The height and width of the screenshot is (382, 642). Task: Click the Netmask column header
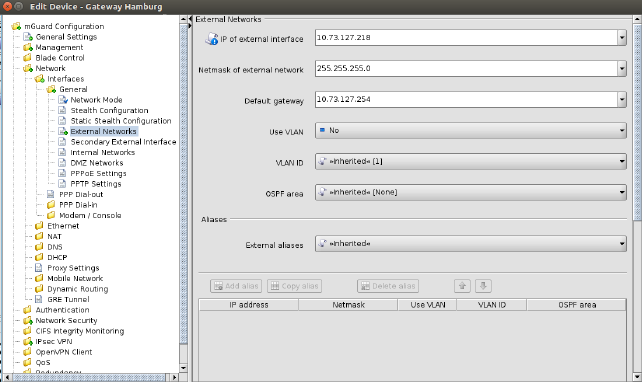click(348, 305)
